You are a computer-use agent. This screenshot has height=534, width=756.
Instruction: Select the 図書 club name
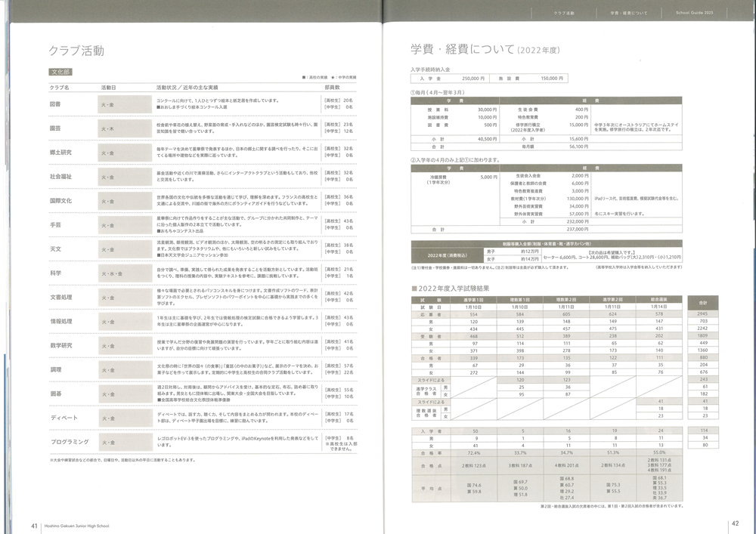tap(55, 104)
